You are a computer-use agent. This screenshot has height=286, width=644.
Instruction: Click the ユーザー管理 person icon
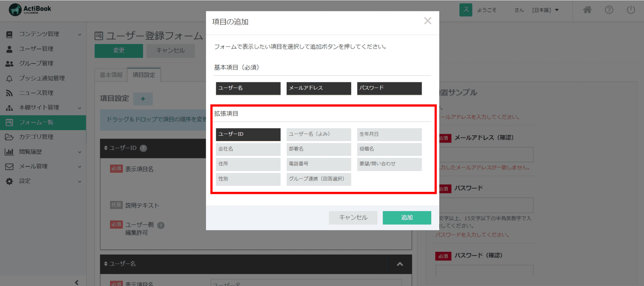tap(10, 49)
